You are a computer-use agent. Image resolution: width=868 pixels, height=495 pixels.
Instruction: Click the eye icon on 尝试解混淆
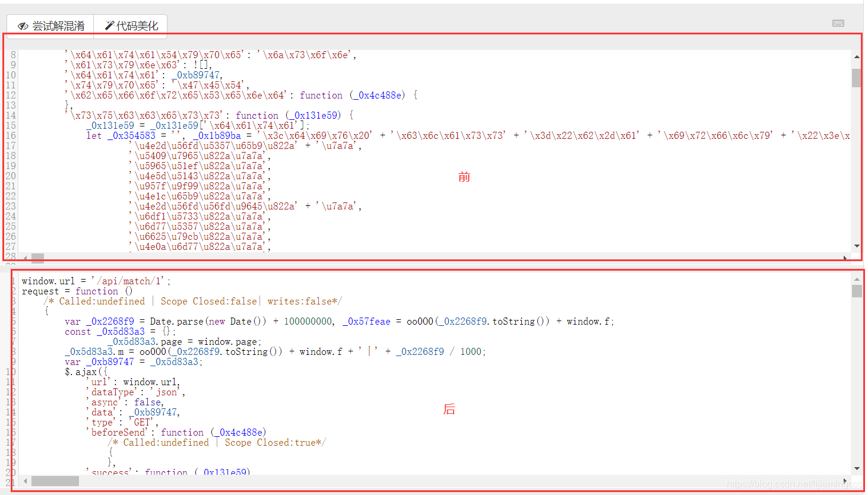click(23, 26)
